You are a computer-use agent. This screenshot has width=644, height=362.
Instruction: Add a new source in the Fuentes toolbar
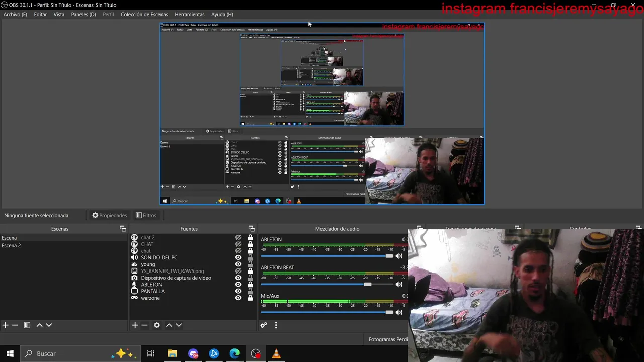(135, 325)
